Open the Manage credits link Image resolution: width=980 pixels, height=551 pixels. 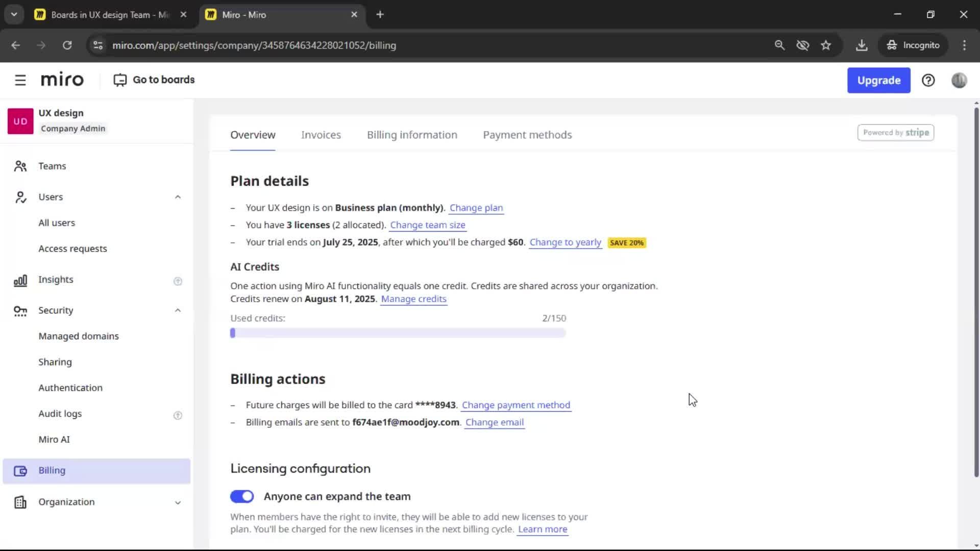click(413, 299)
